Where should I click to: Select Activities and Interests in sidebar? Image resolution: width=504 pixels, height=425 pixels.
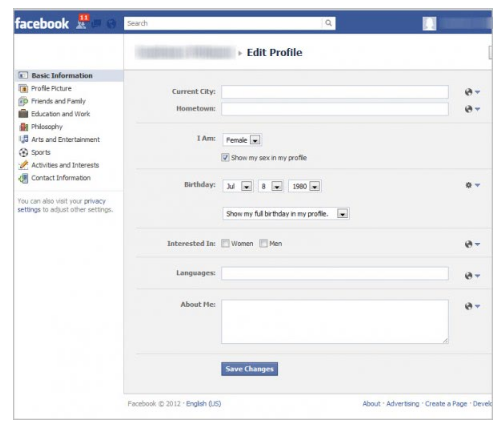tap(65, 165)
